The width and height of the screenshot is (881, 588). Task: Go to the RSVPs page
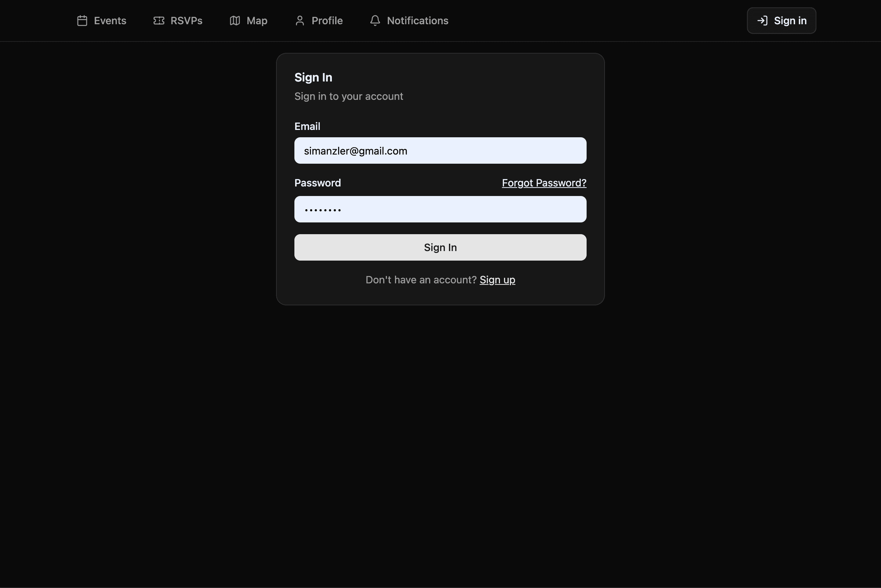coord(186,21)
